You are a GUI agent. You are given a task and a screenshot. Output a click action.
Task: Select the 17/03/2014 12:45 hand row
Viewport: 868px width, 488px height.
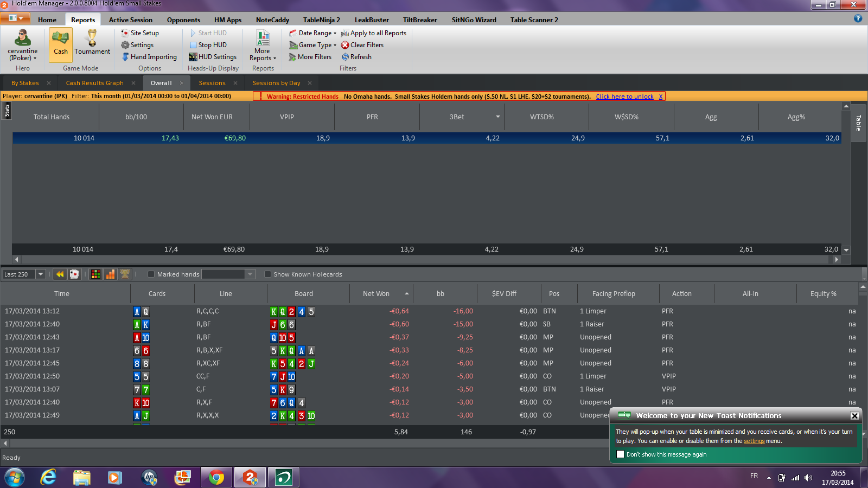click(x=429, y=363)
